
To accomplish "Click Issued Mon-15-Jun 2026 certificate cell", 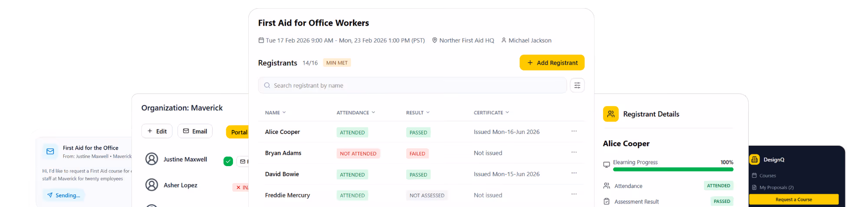I will 506,174.
